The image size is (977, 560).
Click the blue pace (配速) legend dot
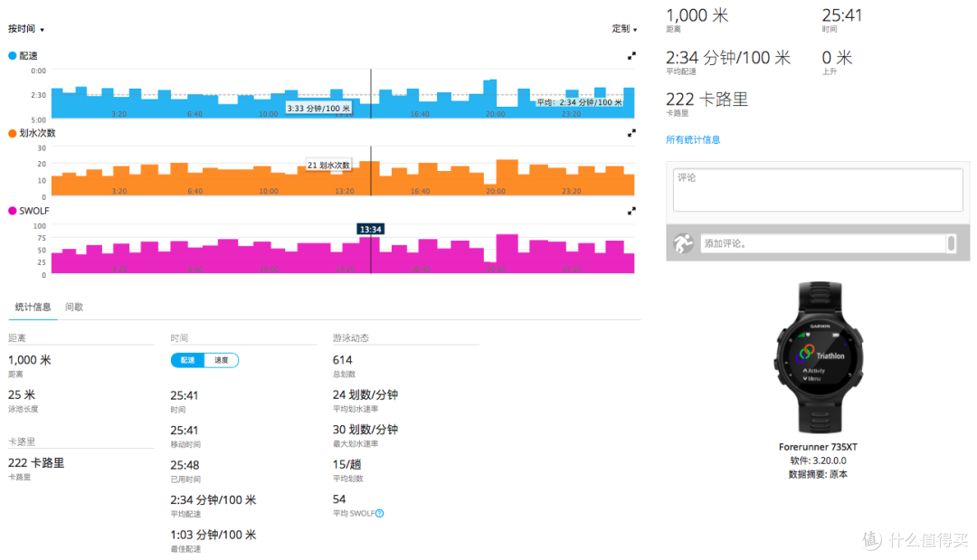12,55
